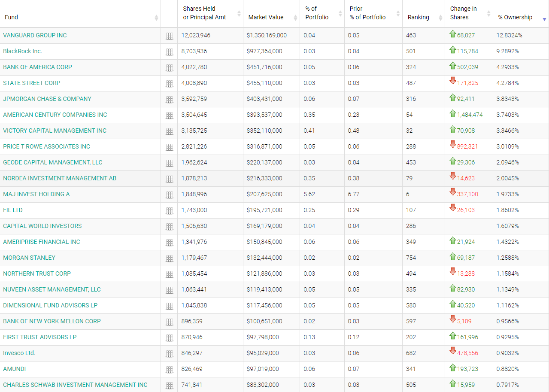Click the grid icon for AMERIPRISE FINANCIAL INC

[170, 243]
